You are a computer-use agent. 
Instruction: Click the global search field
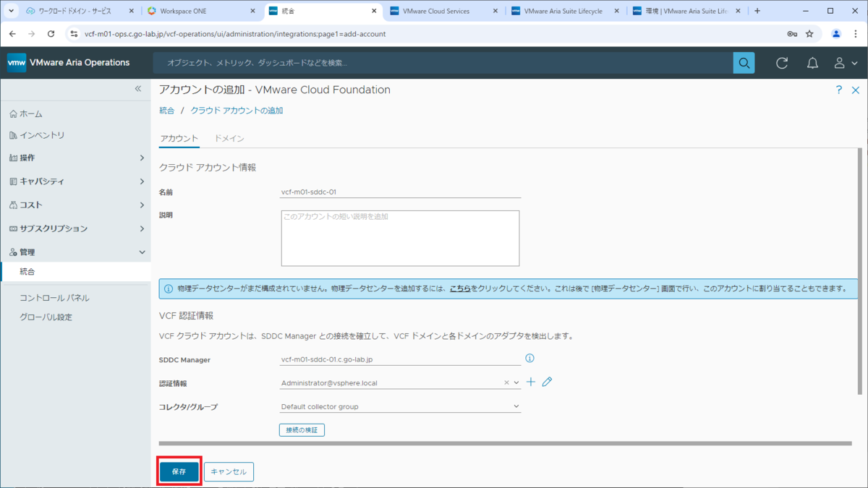click(x=443, y=63)
